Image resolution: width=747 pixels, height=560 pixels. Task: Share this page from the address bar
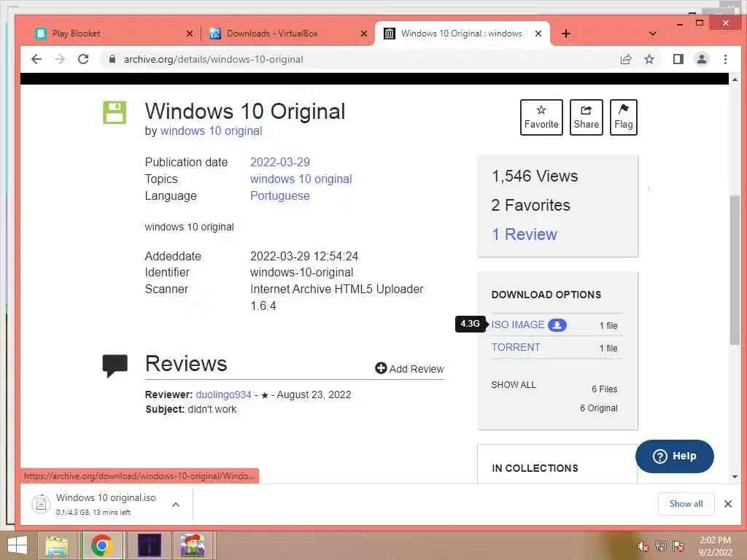tap(626, 59)
